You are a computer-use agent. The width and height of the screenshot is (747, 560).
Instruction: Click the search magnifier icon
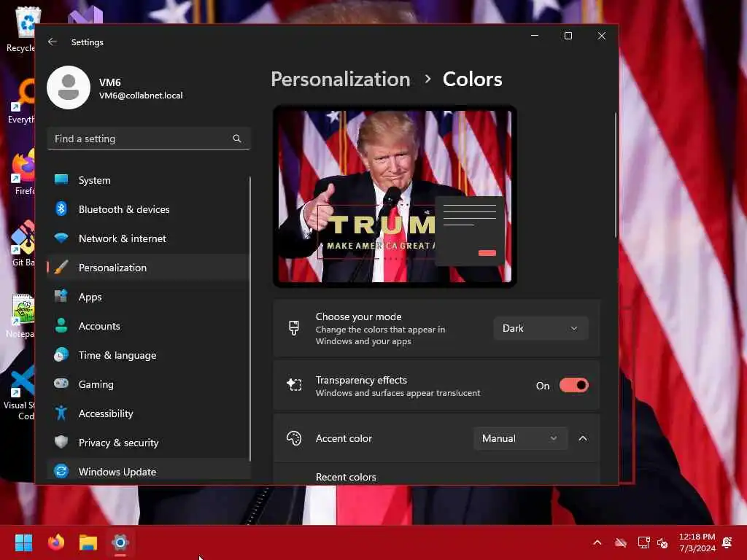pos(237,139)
